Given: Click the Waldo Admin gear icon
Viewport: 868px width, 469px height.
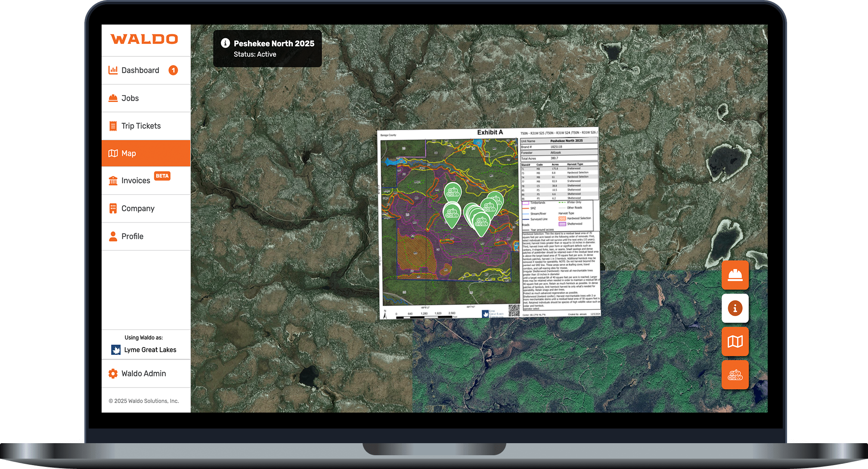Looking at the screenshot, I should [x=113, y=373].
